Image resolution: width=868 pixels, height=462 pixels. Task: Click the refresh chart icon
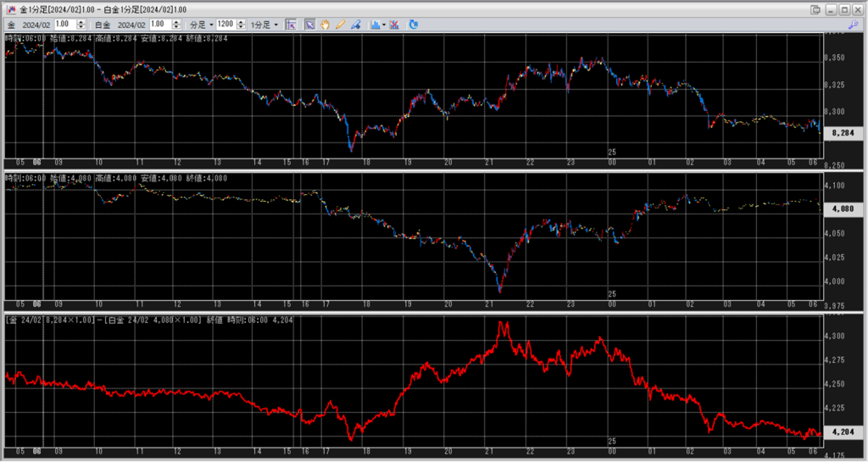[414, 25]
